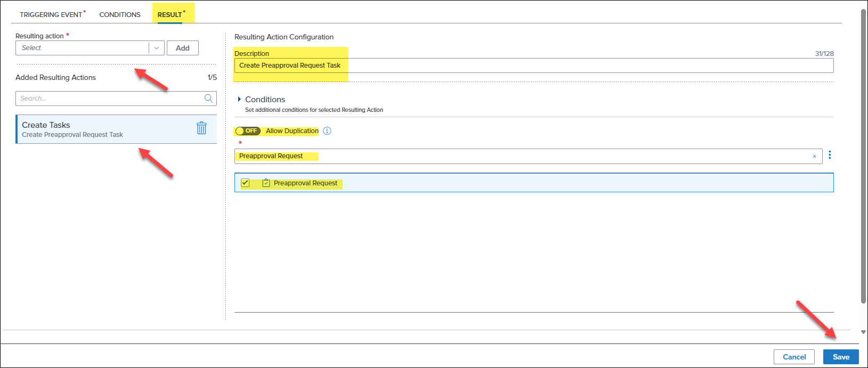Go to the Conditions tab

(x=120, y=14)
